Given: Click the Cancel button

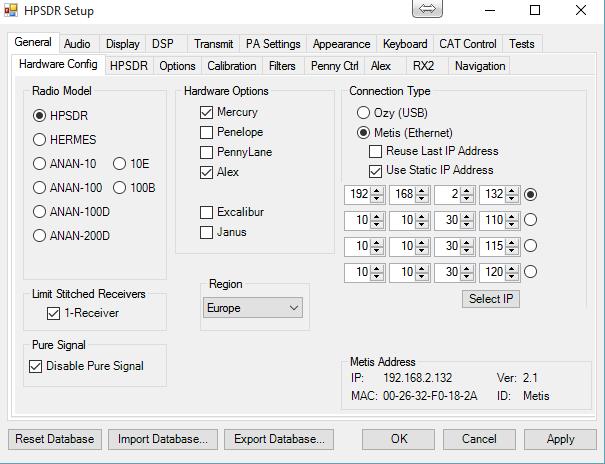Looking at the screenshot, I should click(x=479, y=439).
